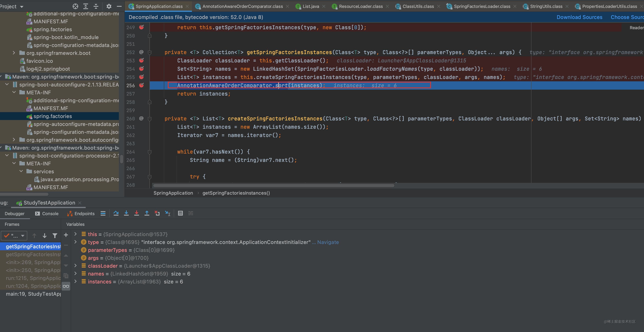This screenshot has width=644, height=332.
Task: Click the Step Out debugger icon
Action: point(147,213)
